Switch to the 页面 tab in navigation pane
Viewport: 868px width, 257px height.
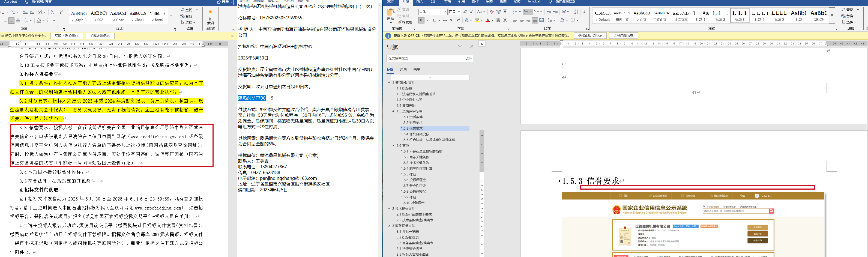pyautogui.click(x=403, y=69)
